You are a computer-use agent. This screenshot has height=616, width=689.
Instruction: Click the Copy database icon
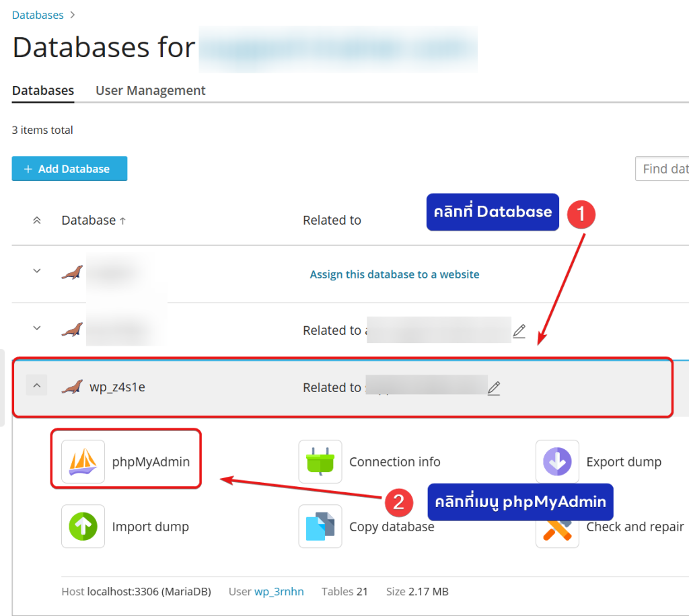(x=320, y=526)
